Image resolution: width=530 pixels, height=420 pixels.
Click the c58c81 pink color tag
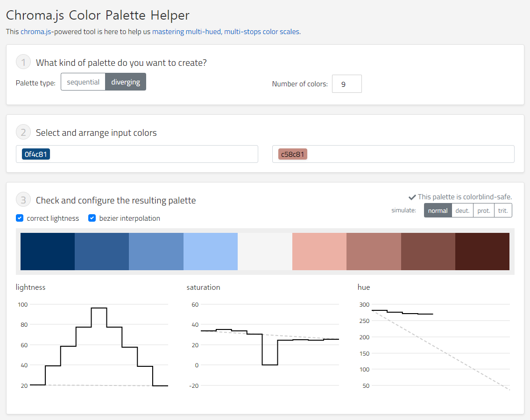coord(293,154)
